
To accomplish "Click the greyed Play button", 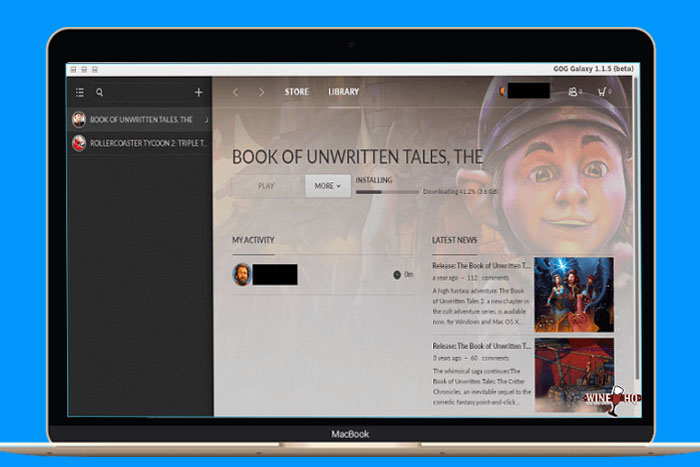I will click(266, 186).
